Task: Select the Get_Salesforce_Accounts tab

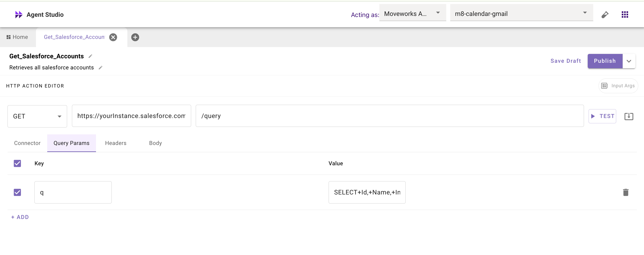Action: click(x=74, y=37)
